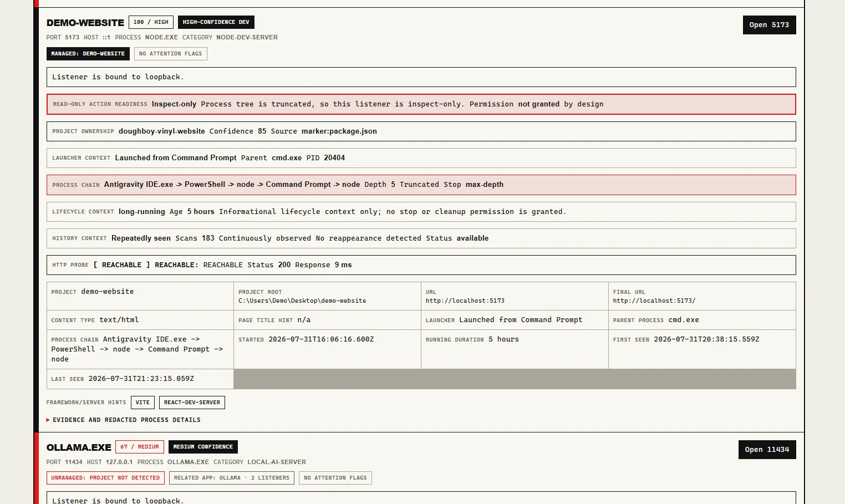Click the Project Root path cell
The image size is (845, 504).
(327, 296)
